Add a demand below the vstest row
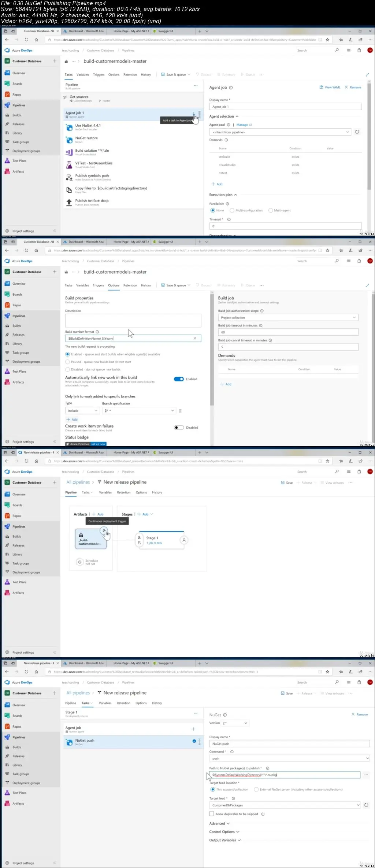This screenshot has width=375, height=868. coord(217,184)
